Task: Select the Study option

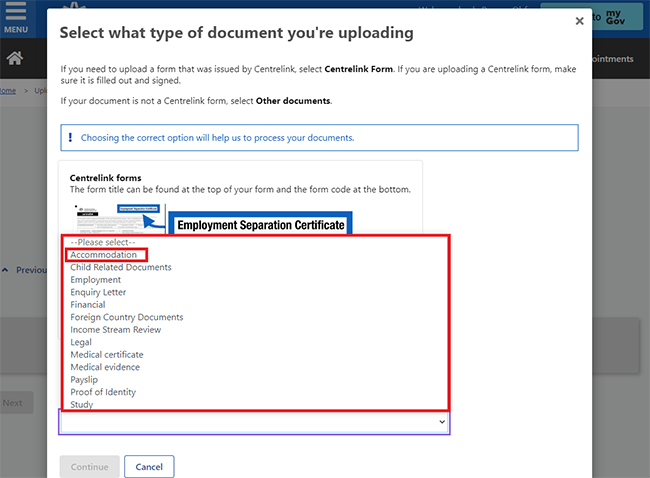Action: coord(81,405)
